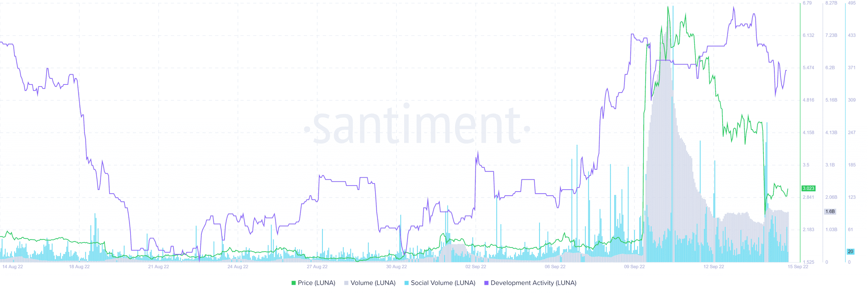Click the 495 social volume axis value
Screen dimensions: 868x294
(852, 3)
